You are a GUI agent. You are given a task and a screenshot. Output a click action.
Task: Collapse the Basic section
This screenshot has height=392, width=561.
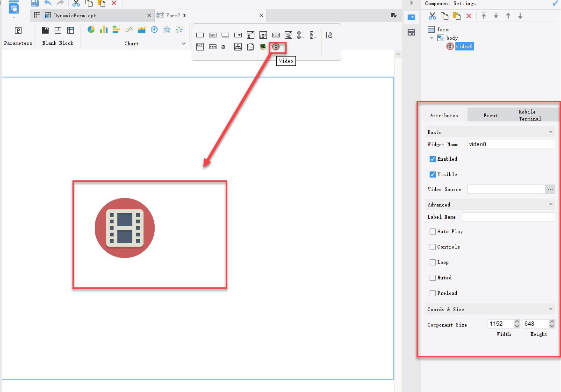(551, 133)
